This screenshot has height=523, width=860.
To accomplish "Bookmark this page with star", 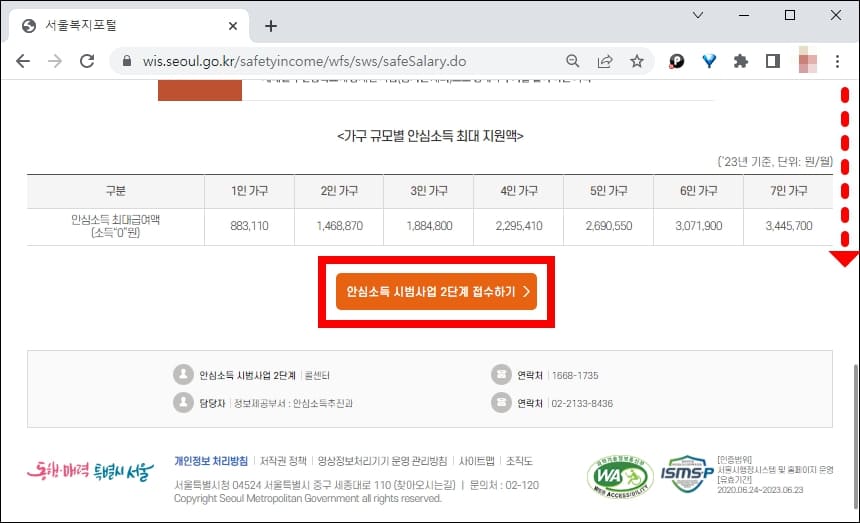I will coord(636,61).
